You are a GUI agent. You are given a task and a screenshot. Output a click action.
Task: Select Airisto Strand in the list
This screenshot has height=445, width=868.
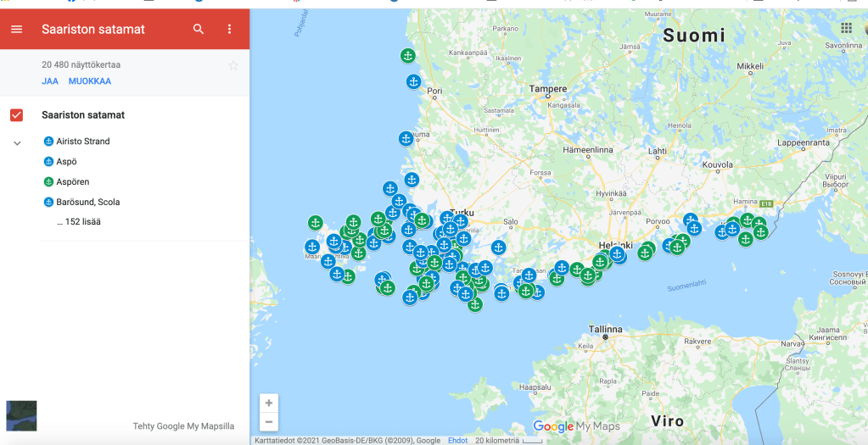coord(82,142)
